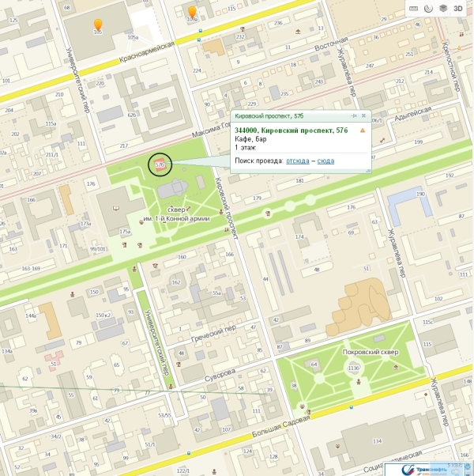Screen dimensions: 474x476
Task: Select building 115с near Покровский сквер
Action: coord(428,322)
